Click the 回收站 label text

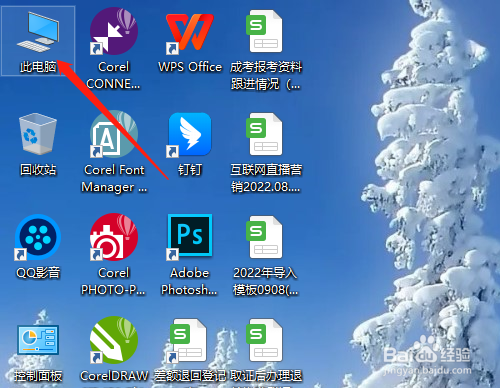(x=38, y=170)
